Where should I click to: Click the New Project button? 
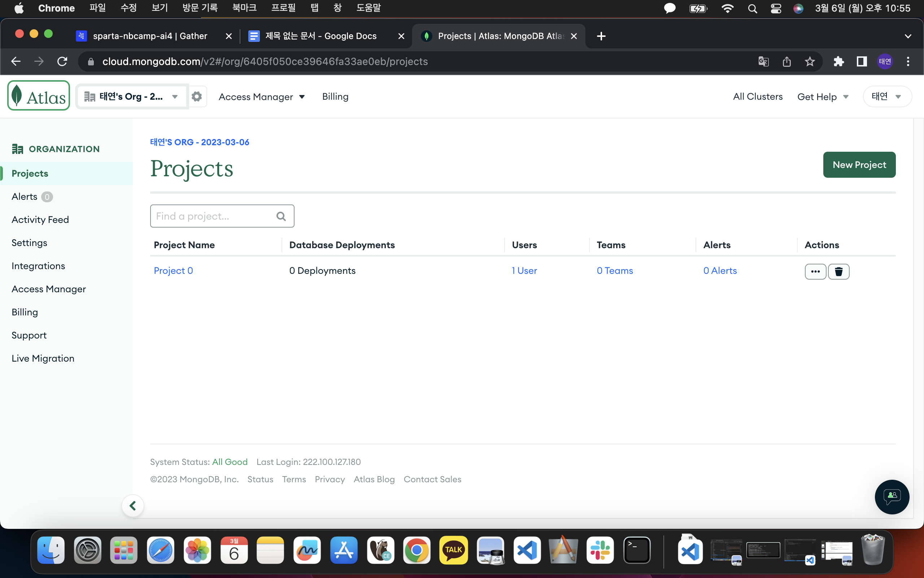pos(859,165)
